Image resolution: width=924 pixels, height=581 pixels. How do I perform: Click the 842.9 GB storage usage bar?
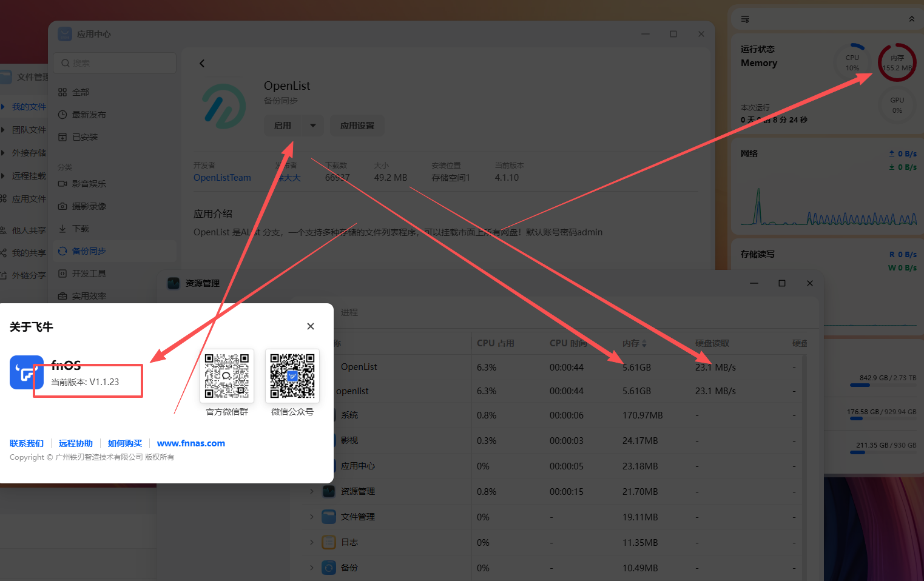[883, 385]
